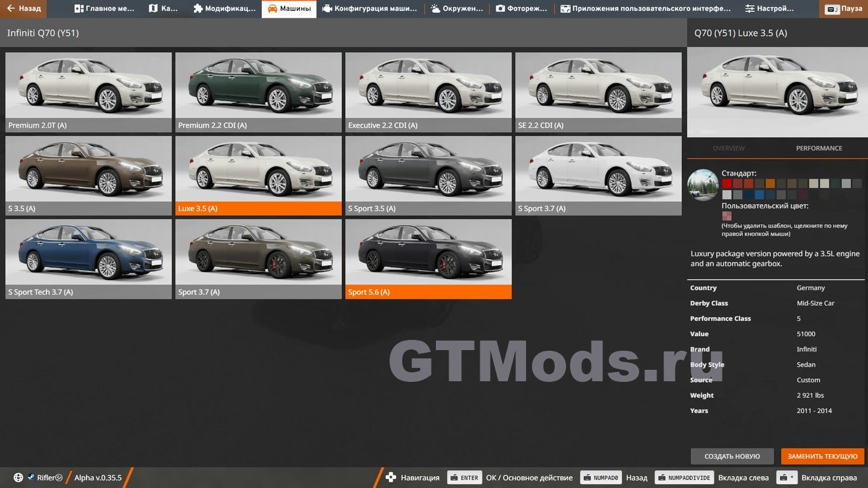Click the back arrow icon next to Назад
This screenshot has width=868, height=488.
(x=10, y=9)
